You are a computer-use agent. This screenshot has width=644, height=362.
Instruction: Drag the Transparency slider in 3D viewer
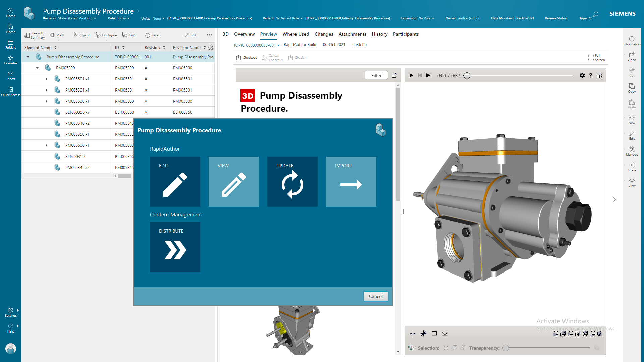(506, 348)
